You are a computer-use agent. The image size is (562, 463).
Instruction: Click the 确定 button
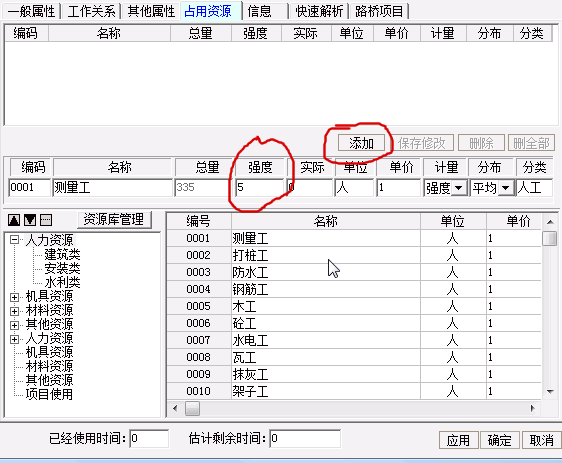click(499, 440)
